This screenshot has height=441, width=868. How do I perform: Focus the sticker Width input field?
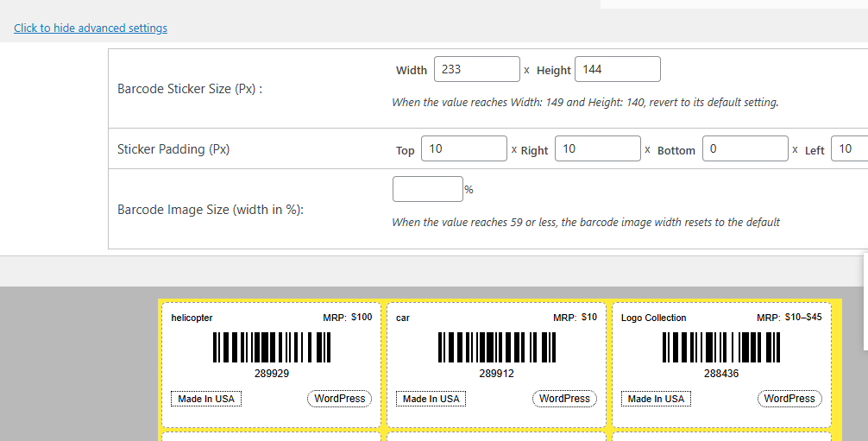[476, 69]
